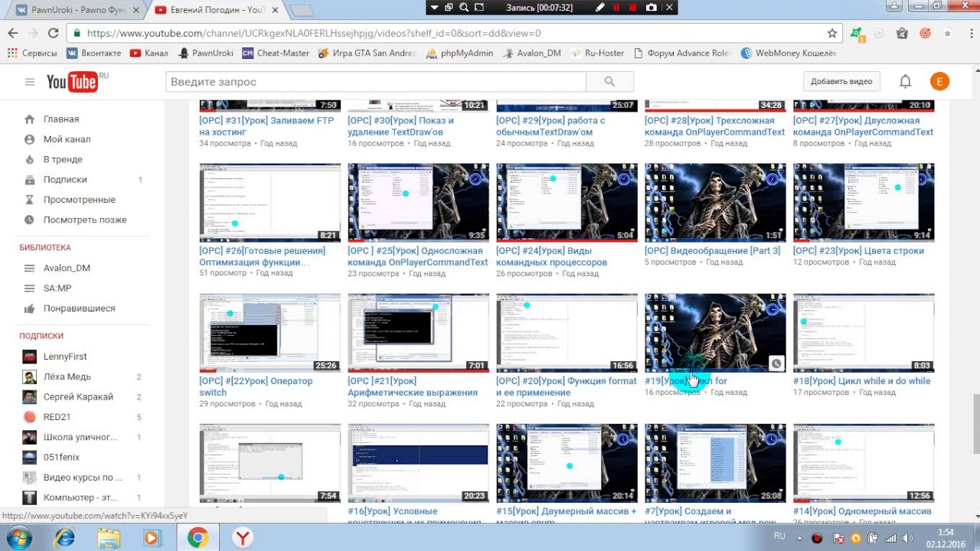Take a snapshot with the recorder camera icon

point(651,7)
